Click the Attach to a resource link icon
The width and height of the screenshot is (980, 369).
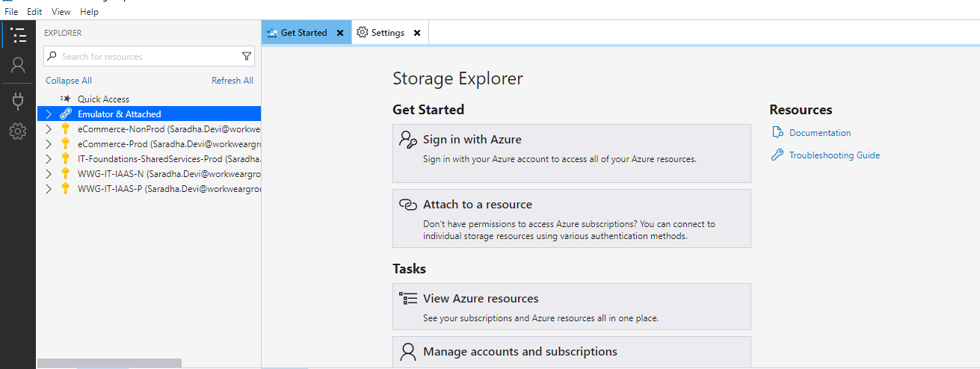point(407,204)
